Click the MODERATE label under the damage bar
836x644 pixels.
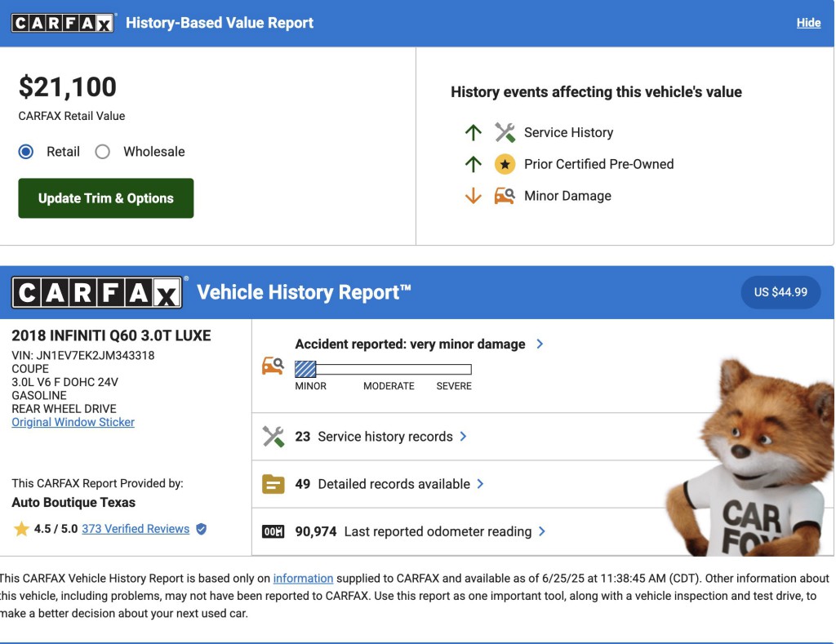pyautogui.click(x=389, y=386)
